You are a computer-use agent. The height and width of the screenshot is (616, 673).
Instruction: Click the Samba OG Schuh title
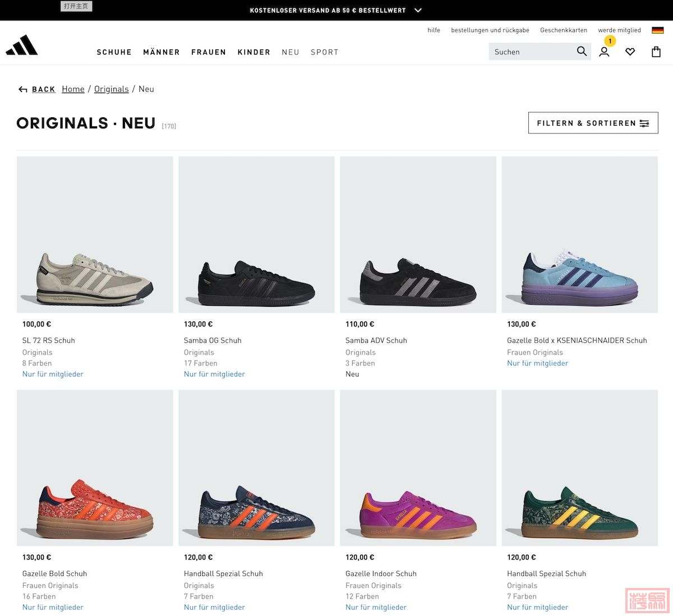213,341
